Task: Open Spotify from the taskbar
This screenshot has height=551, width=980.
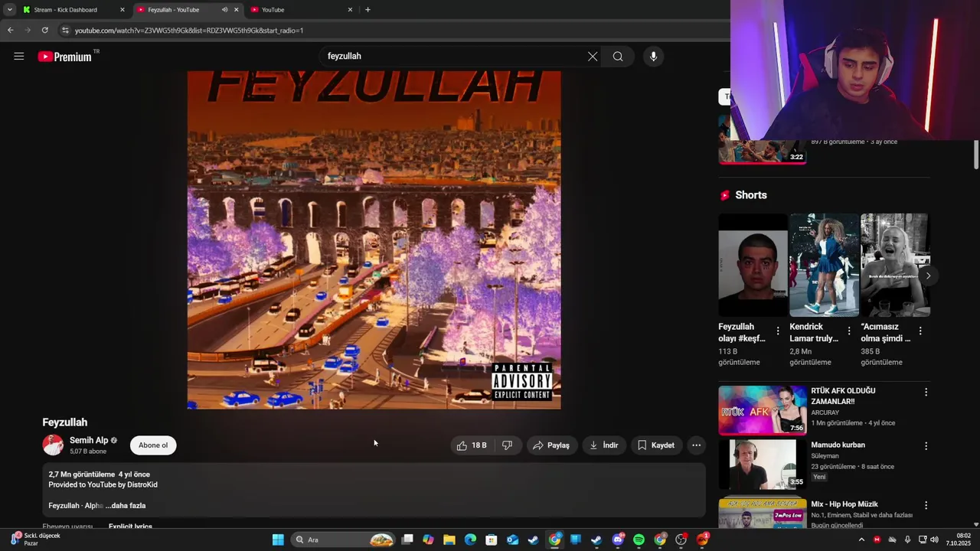Action: [x=639, y=540]
